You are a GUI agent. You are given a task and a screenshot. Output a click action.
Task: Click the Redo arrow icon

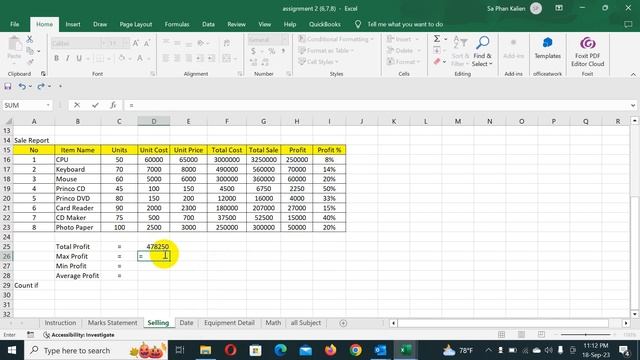click(41, 86)
